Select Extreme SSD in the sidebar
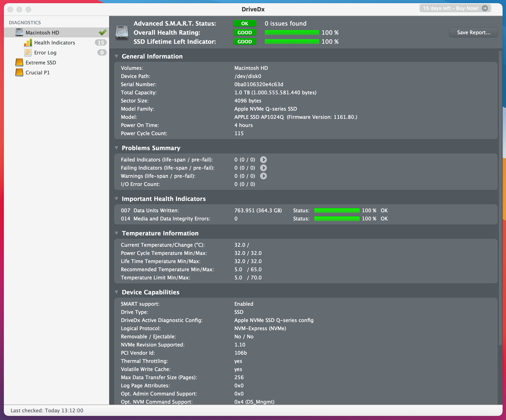This screenshot has height=420, width=506. (x=56, y=63)
